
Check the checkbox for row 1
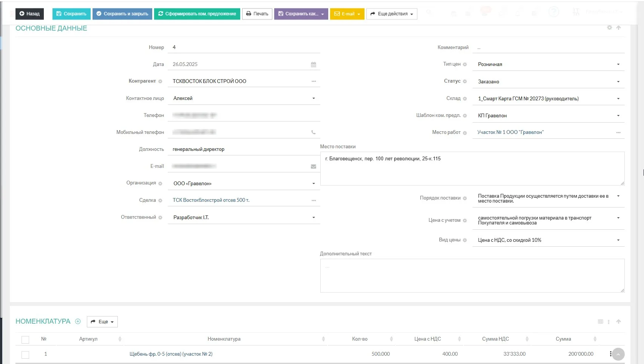coord(25,355)
